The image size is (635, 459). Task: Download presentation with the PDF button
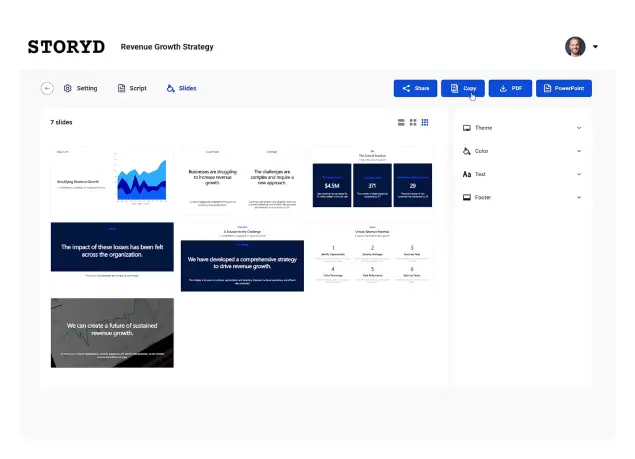(510, 88)
